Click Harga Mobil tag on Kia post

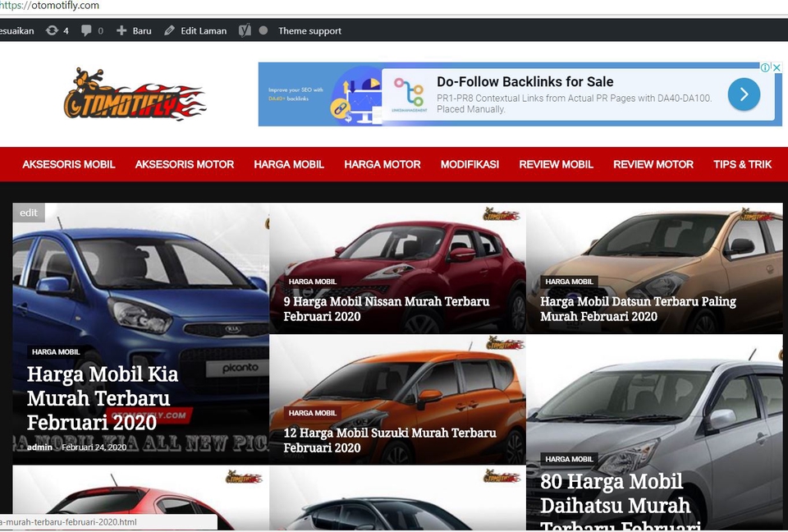pyautogui.click(x=56, y=352)
